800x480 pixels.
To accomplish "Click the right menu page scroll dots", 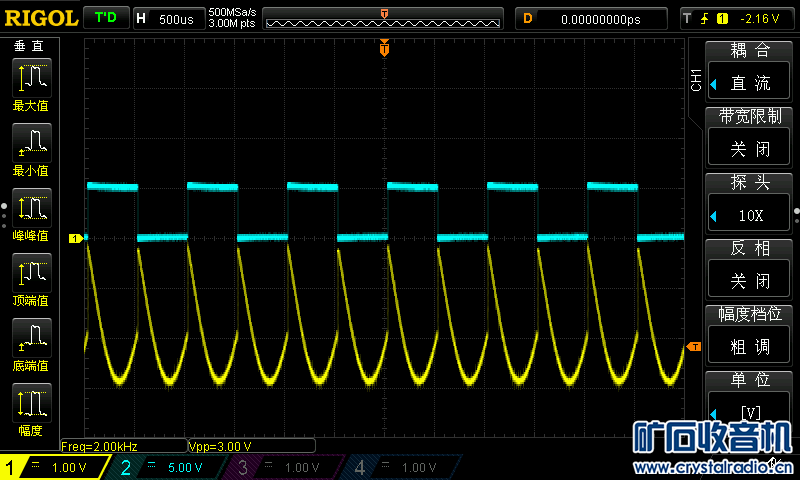I will click(x=796, y=215).
